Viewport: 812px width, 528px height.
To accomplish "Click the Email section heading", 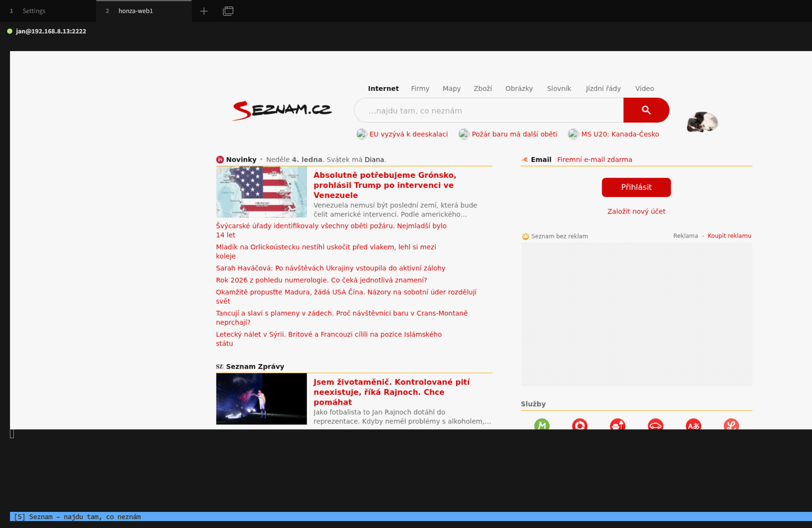I will (541, 159).
